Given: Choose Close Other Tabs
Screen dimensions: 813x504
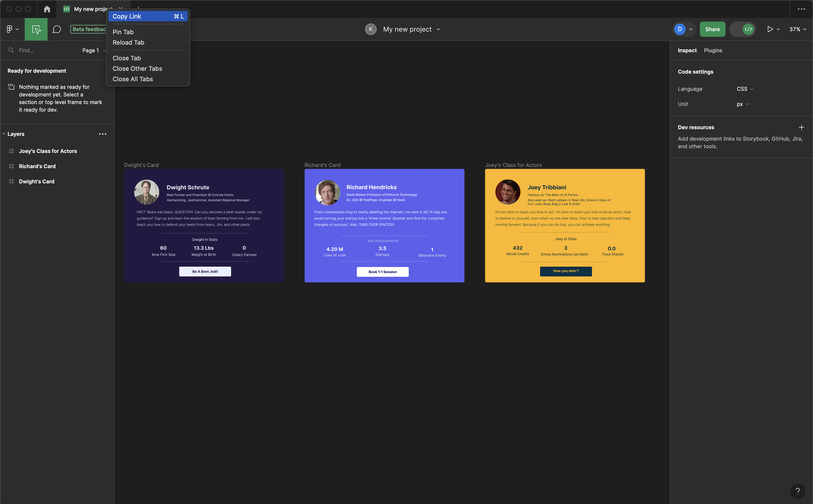Looking at the screenshot, I should pyautogui.click(x=148, y=69).
